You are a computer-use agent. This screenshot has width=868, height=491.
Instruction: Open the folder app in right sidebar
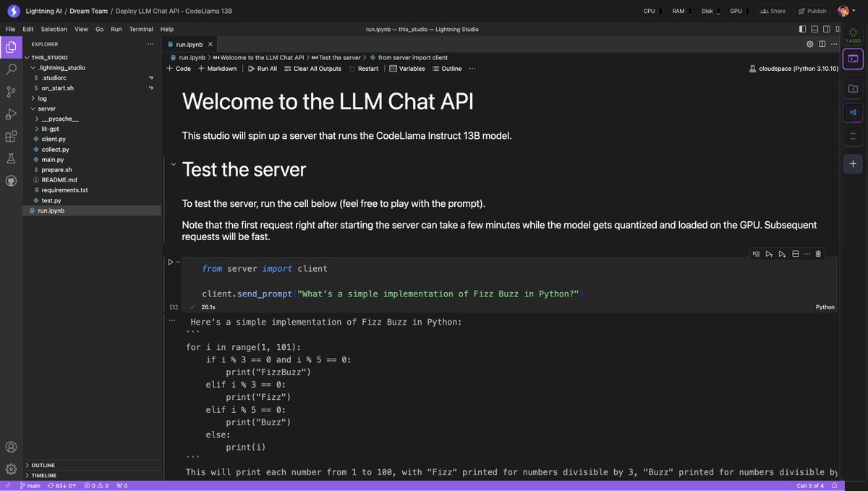[854, 88]
